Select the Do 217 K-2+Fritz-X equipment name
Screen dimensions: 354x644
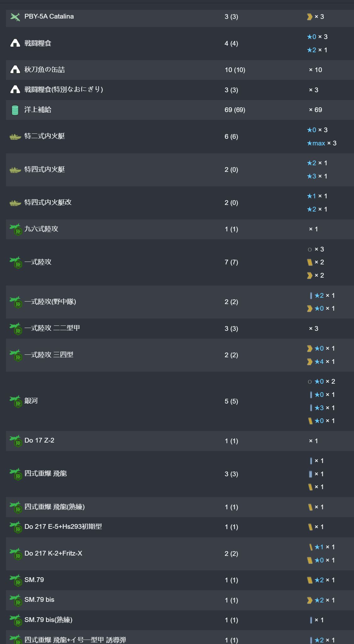[x=53, y=553]
